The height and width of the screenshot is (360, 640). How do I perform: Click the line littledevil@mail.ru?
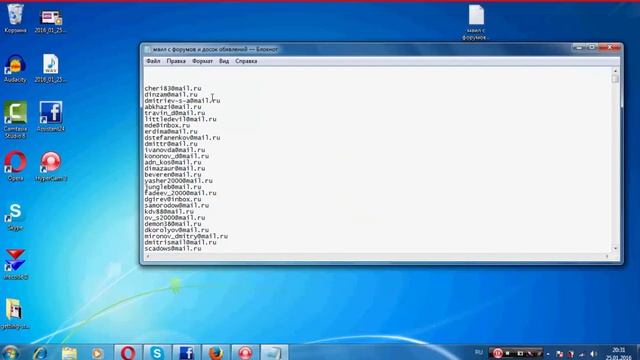click(180, 119)
